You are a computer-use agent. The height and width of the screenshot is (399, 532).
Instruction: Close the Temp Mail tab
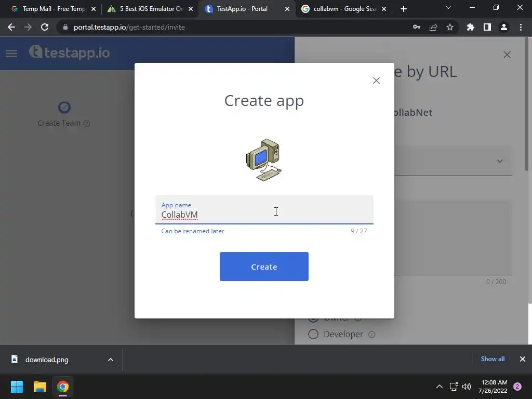point(94,9)
